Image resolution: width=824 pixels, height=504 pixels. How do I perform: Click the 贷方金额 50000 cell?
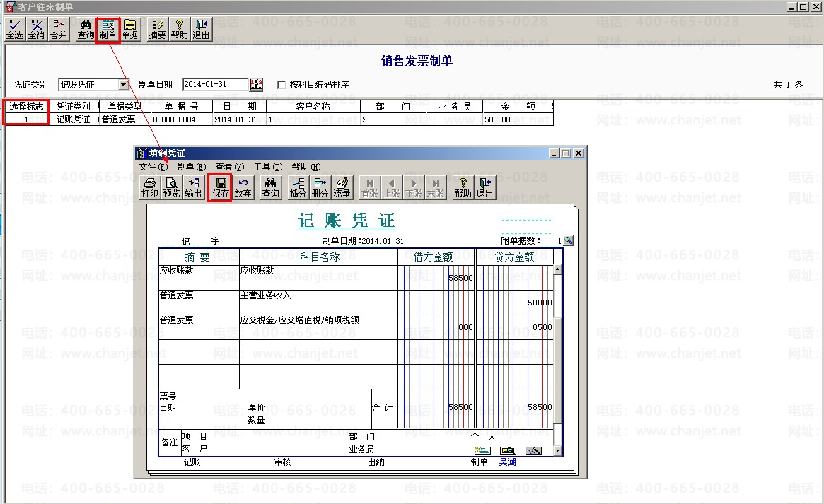pos(515,303)
